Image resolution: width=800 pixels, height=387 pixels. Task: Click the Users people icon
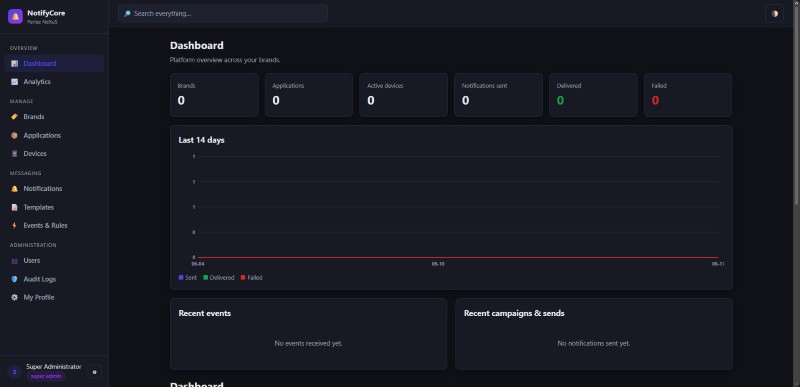pyautogui.click(x=14, y=261)
